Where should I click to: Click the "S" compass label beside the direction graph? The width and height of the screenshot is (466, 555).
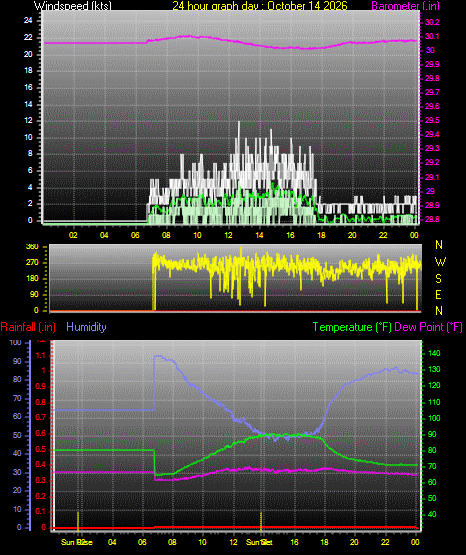coord(438,279)
